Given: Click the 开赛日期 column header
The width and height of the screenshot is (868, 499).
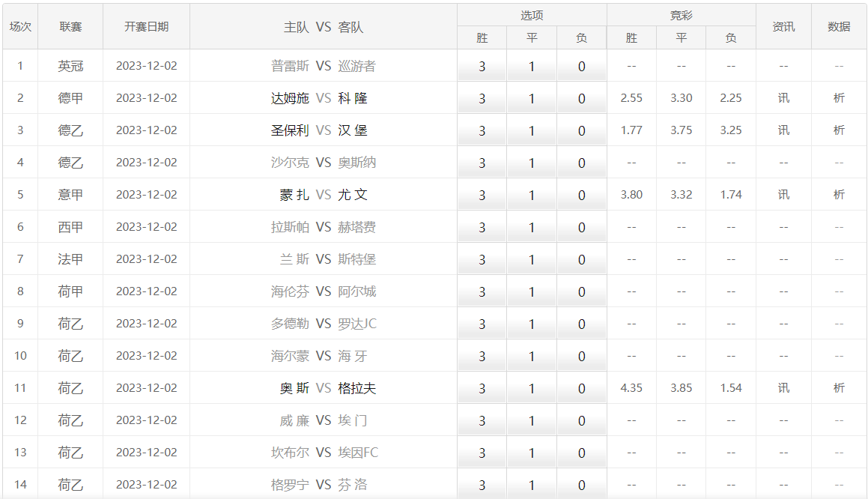Looking at the screenshot, I should [146, 26].
